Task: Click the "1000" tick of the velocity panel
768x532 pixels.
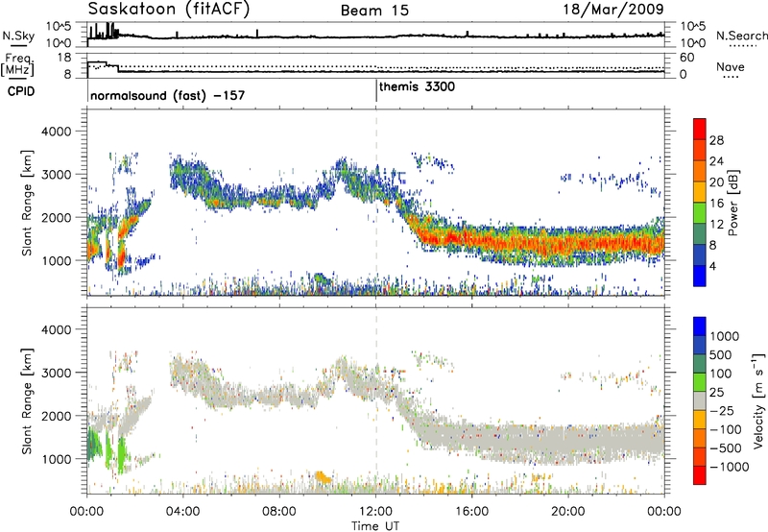Action: pyautogui.click(x=56, y=459)
